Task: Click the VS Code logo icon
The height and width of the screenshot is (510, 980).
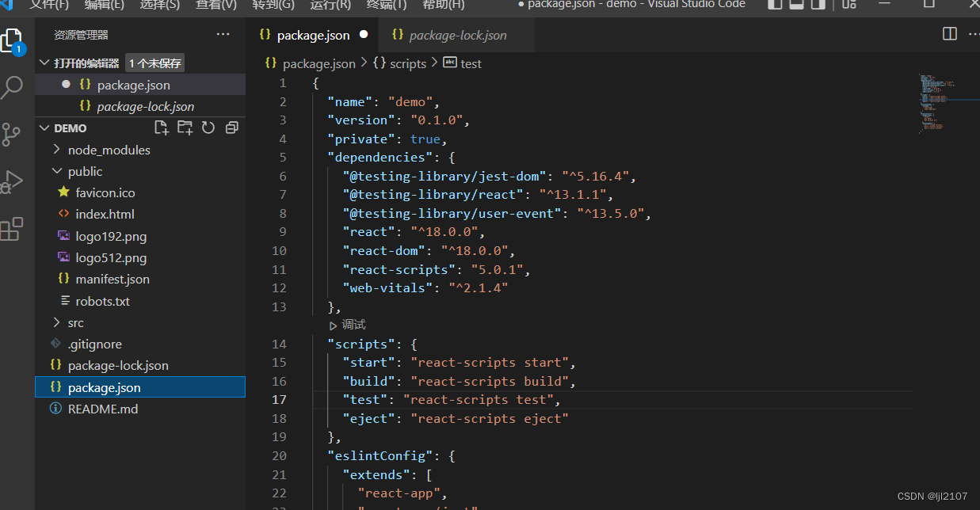Action: (x=8, y=4)
